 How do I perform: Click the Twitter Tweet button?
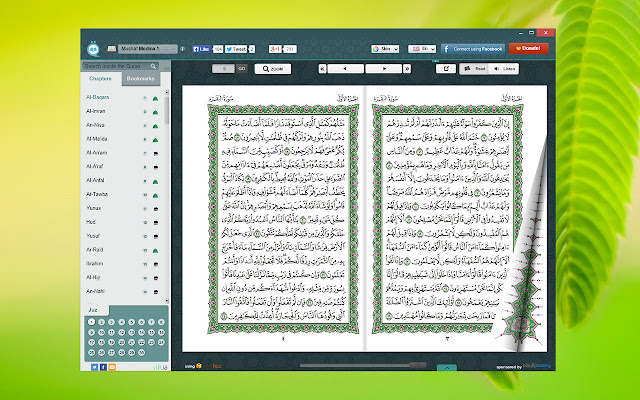[x=236, y=49]
